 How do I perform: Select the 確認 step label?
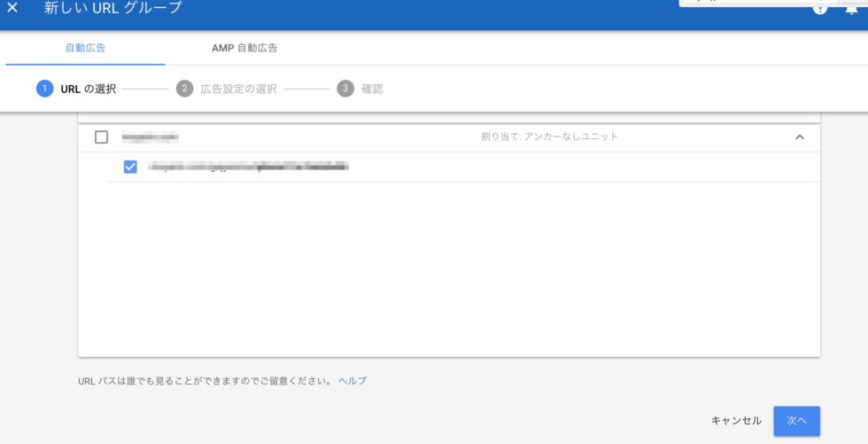[x=372, y=89]
